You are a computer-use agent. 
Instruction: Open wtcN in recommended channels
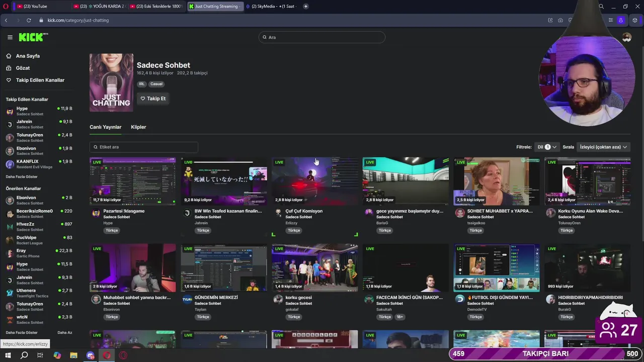click(x=39, y=319)
